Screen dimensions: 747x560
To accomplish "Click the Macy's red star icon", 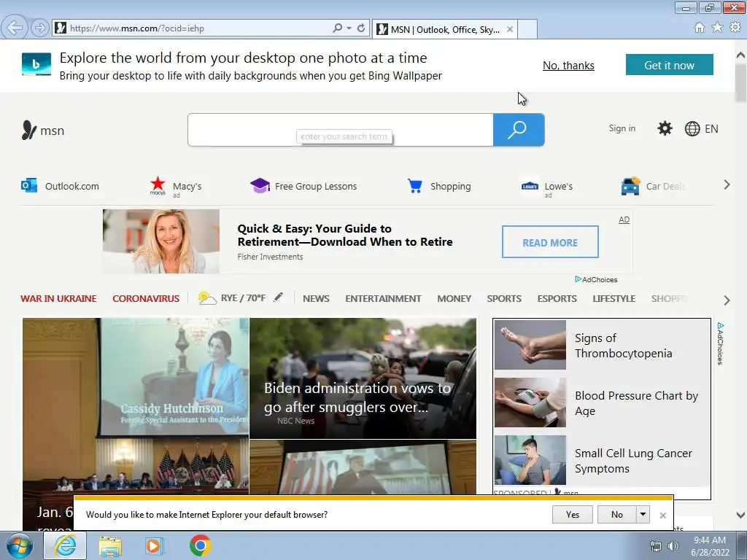I will tap(158, 185).
